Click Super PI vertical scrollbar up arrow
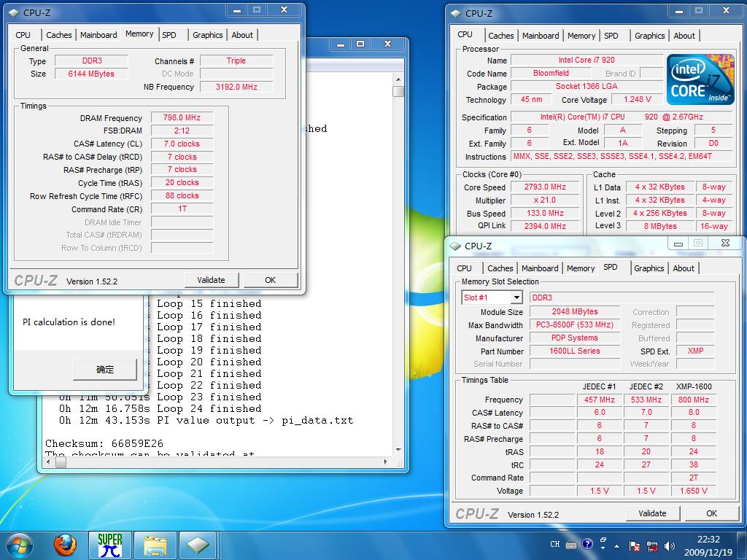Screen dimensions: 747x560 point(398,79)
